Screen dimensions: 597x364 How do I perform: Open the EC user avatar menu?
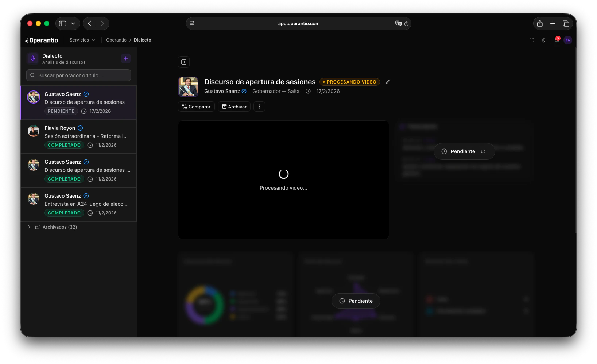point(568,40)
